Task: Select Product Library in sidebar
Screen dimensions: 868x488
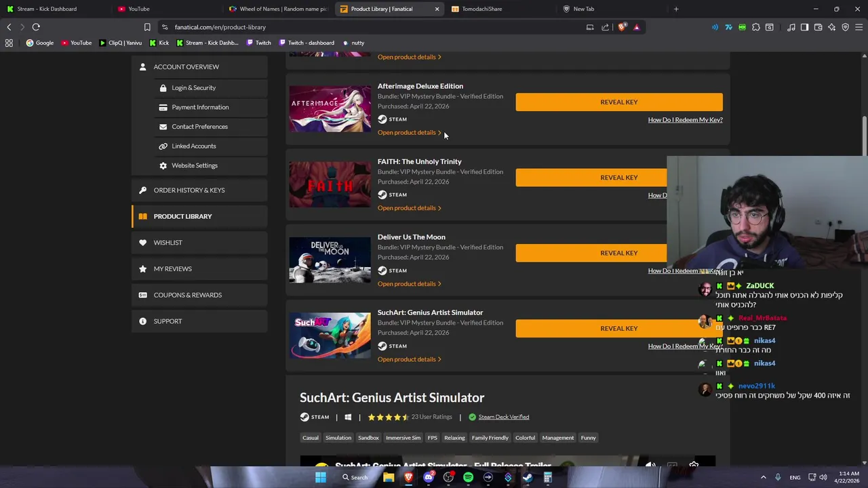Action: 199,216
